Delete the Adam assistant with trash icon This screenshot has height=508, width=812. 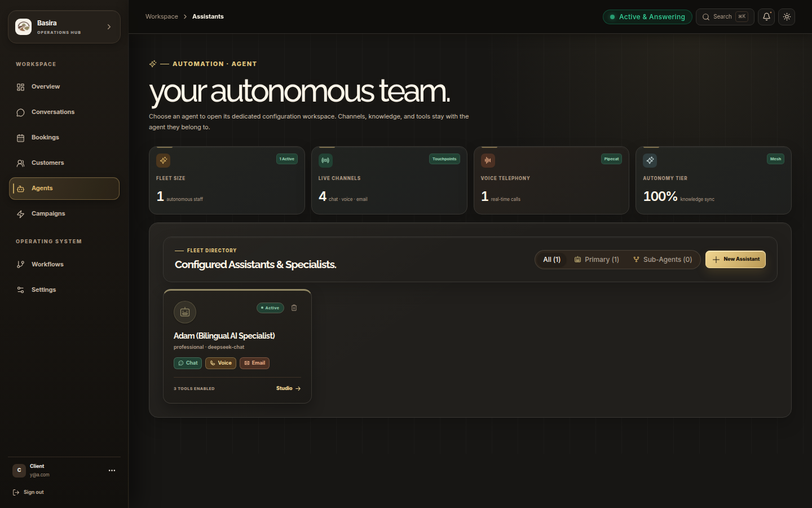(294, 308)
